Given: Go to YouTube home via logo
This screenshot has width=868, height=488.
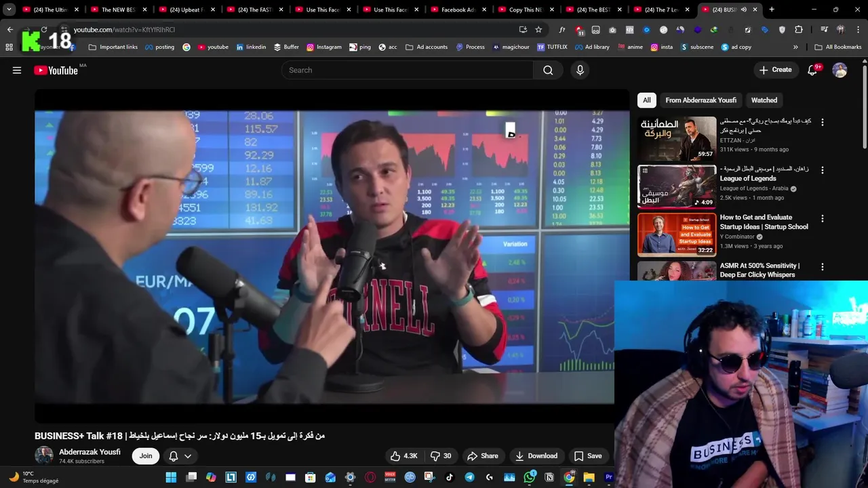Looking at the screenshot, I should pos(56,70).
